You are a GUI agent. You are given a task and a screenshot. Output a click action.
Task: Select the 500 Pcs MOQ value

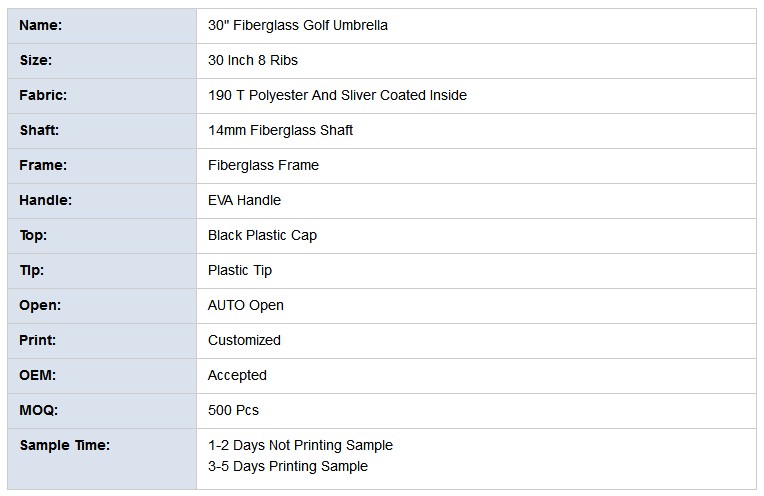tap(233, 411)
